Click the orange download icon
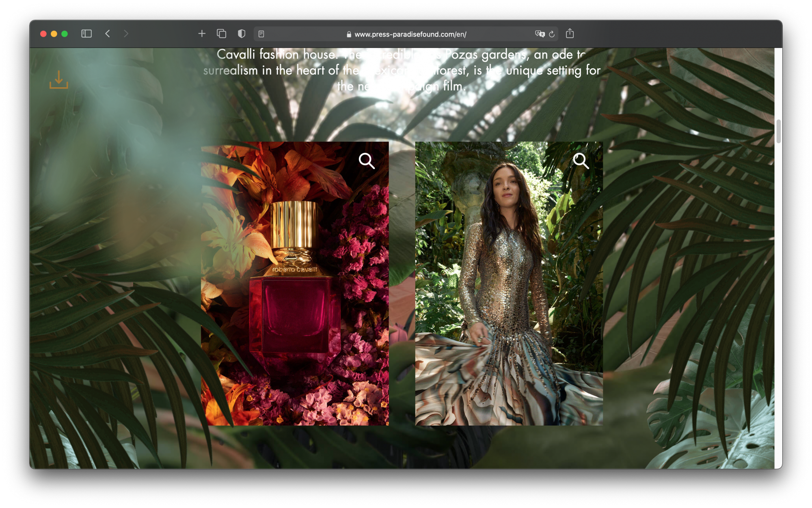812x508 pixels. coord(58,80)
